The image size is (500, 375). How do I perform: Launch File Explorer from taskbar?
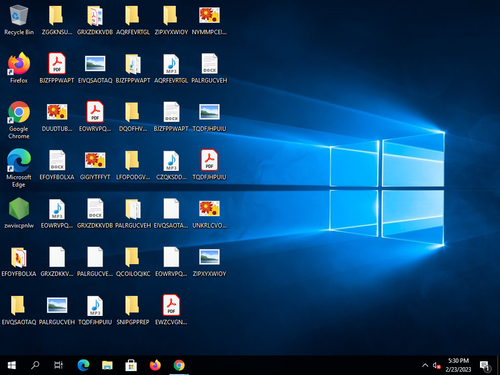(107, 365)
